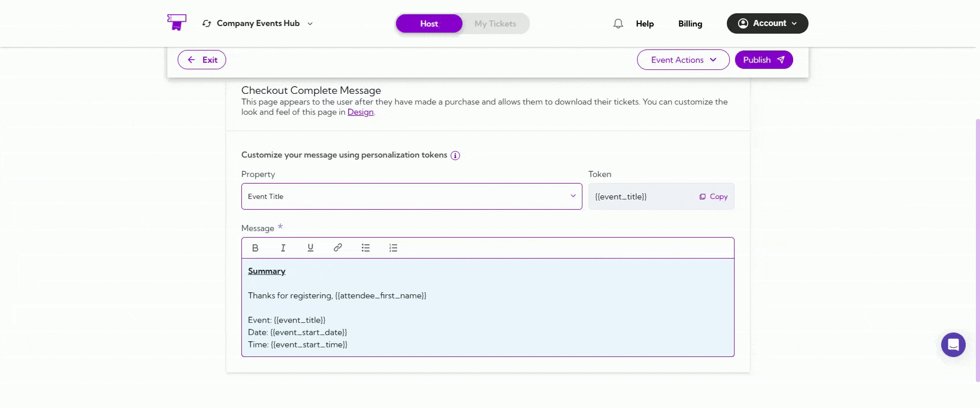980x408 pixels.
Task: Click the ticket logo in header
Action: click(x=177, y=22)
